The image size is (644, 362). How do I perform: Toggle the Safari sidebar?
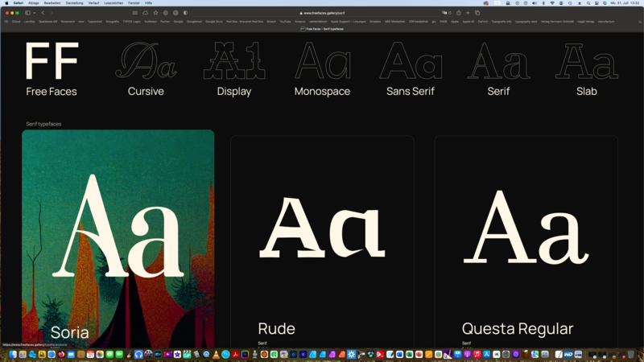(27, 13)
